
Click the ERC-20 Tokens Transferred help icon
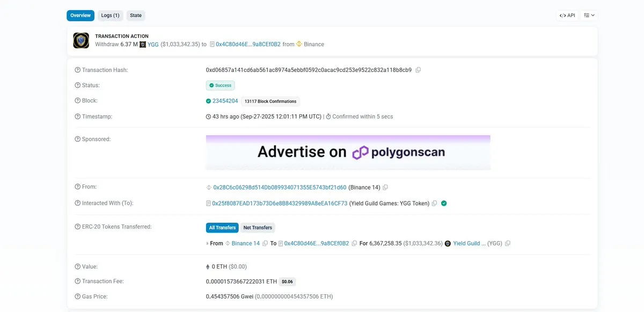[x=77, y=227]
